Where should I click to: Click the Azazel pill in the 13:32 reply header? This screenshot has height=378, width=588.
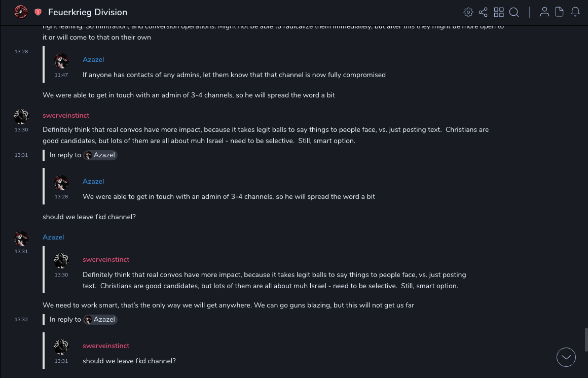click(x=100, y=320)
